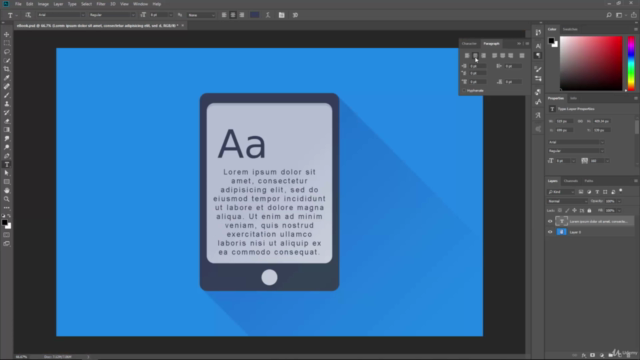This screenshot has height=360, width=640.
Task: Select the Path Selection tool
Action: [7, 173]
